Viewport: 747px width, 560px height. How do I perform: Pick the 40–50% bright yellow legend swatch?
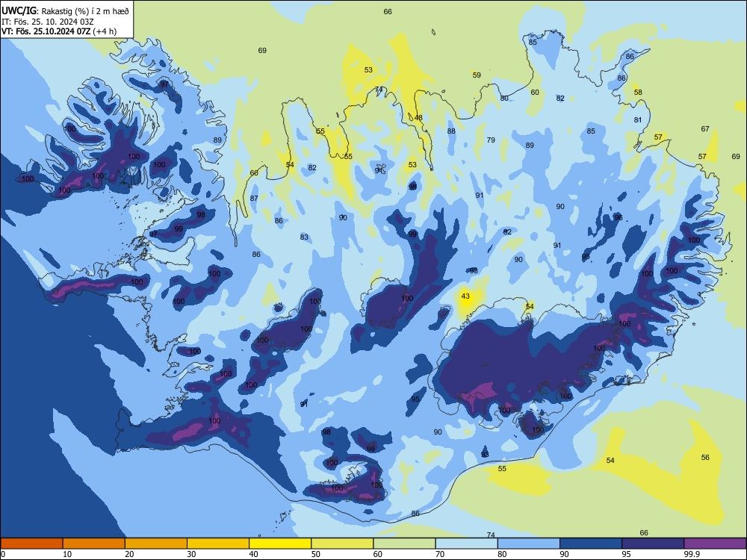[280, 544]
